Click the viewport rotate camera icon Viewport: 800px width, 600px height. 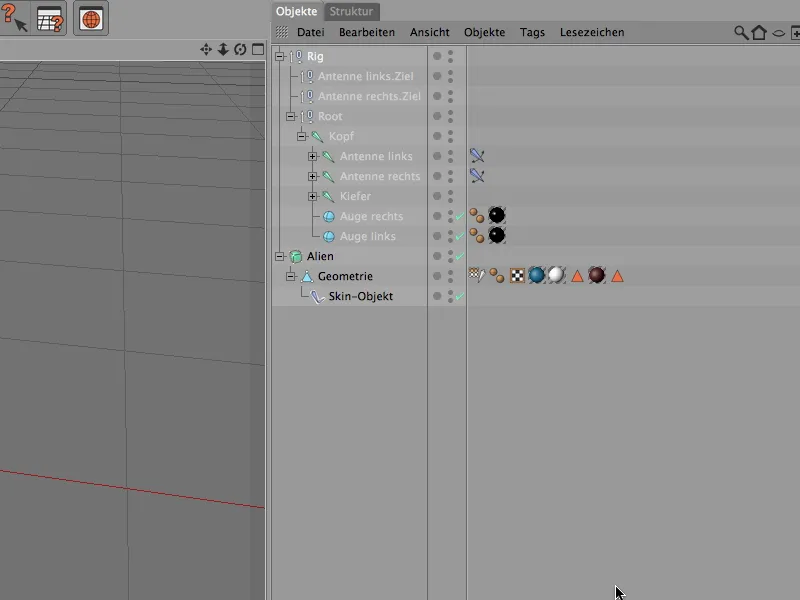pyautogui.click(x=240, y=49)
